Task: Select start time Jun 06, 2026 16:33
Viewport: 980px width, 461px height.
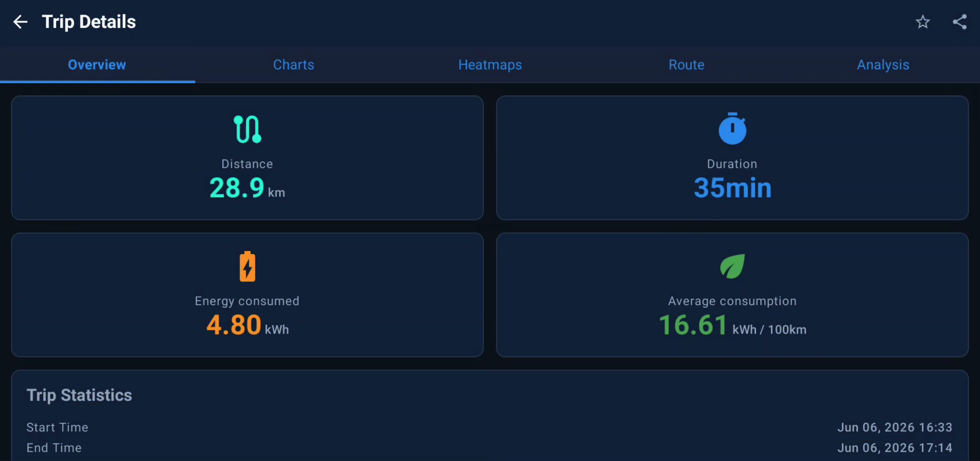Action: pos(895,428)
